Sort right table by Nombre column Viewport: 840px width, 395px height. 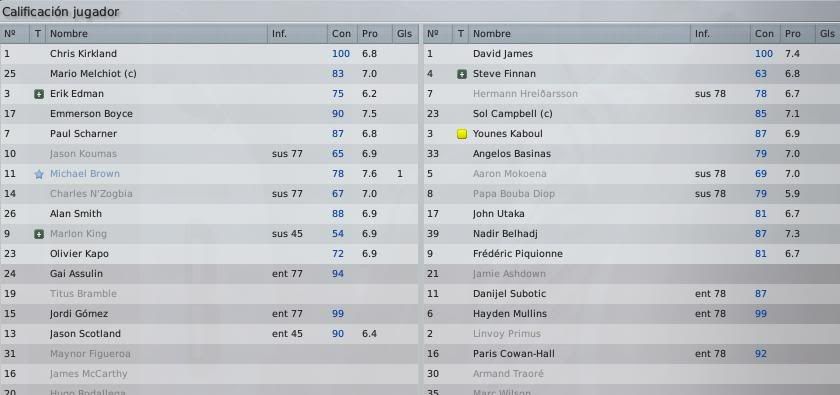click(580, 34)
